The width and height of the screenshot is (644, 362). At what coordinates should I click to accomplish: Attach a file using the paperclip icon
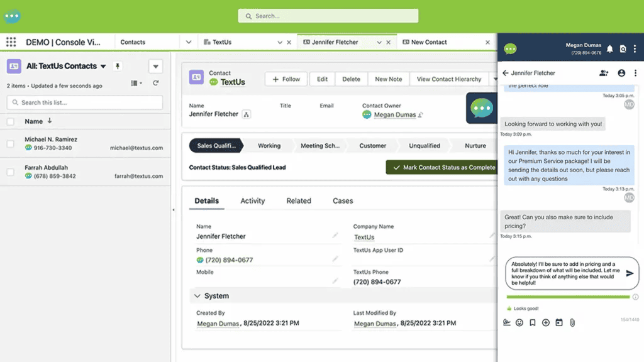(572, 322)
